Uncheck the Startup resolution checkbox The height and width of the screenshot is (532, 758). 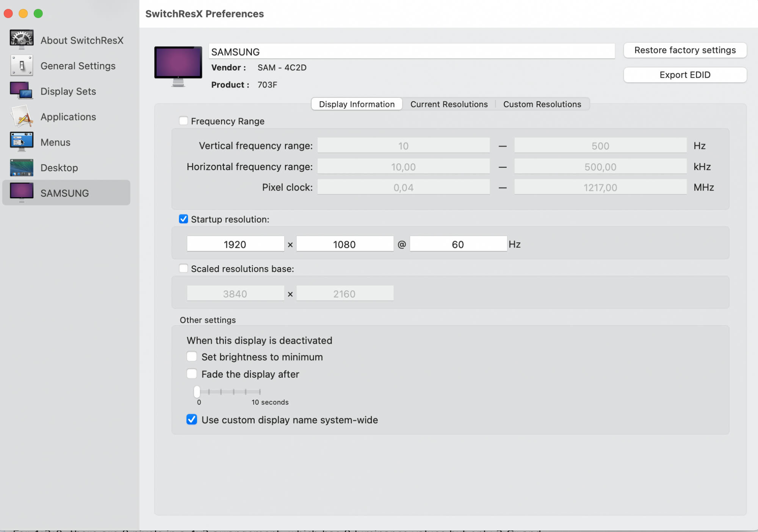[183, 219]
